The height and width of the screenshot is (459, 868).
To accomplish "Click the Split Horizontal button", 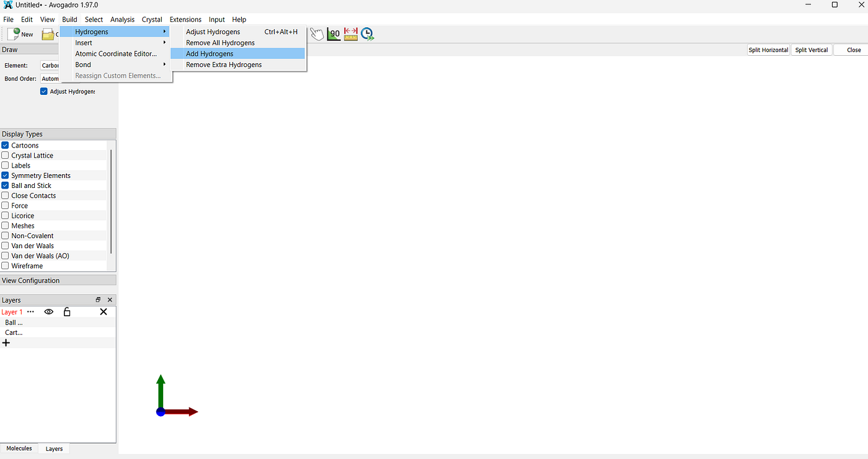I will 768,50.
